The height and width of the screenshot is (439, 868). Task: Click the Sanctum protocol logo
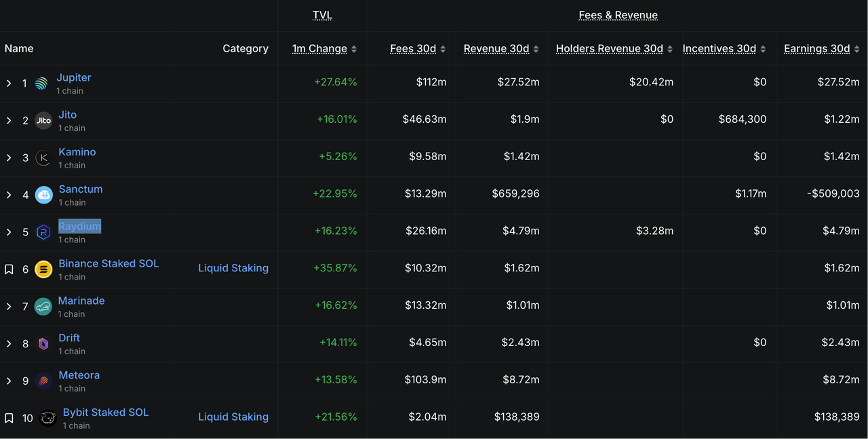(43, 195)
